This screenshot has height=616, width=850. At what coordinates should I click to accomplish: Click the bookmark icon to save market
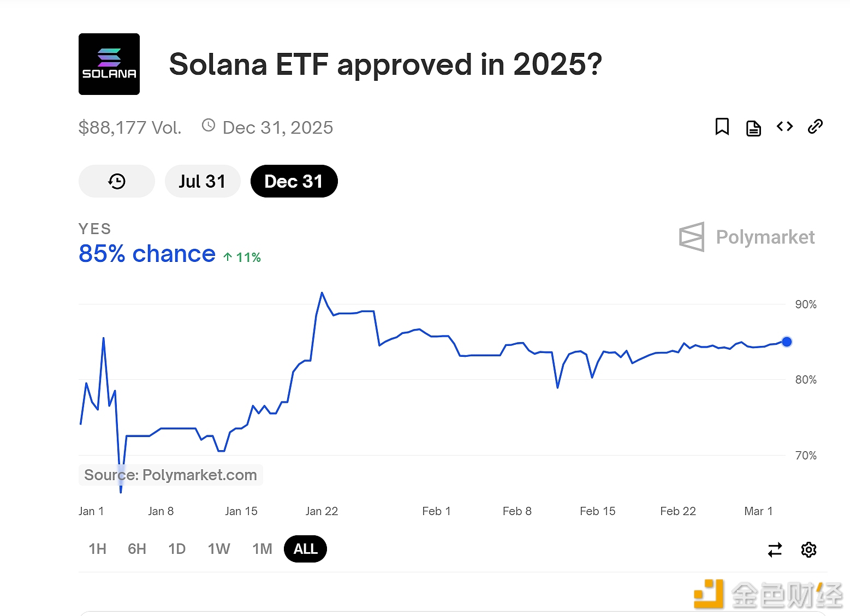[x=722, y=127]
